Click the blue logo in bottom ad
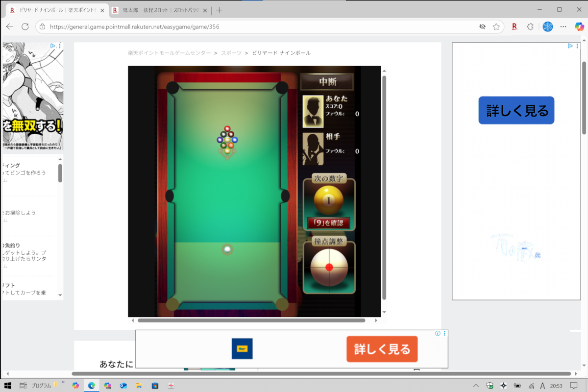This screenshot has height=392, width=588. [x=242, y=349]
